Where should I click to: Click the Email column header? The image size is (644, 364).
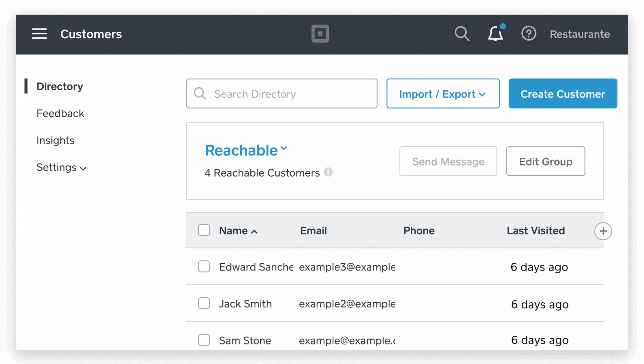click(x=313, y=231)
